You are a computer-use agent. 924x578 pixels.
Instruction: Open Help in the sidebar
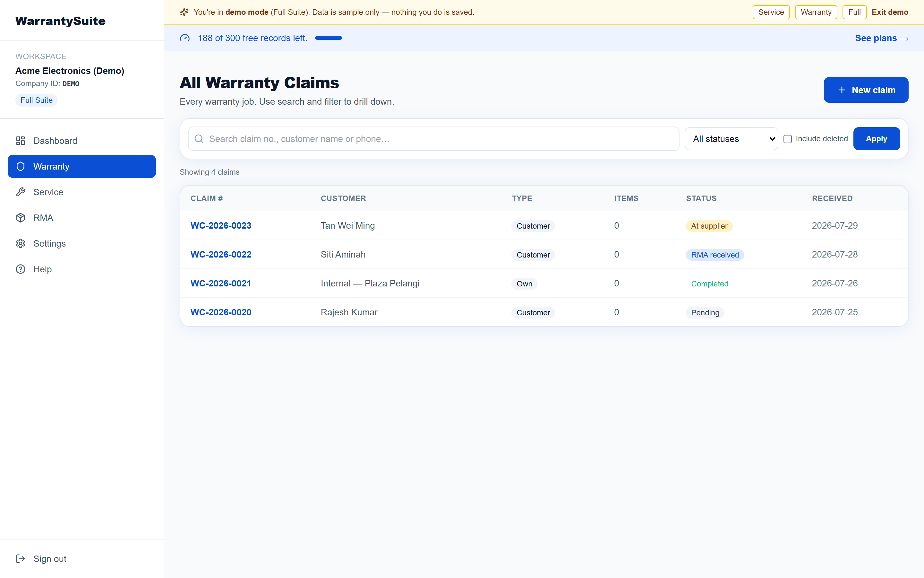[x=82, y=269]
